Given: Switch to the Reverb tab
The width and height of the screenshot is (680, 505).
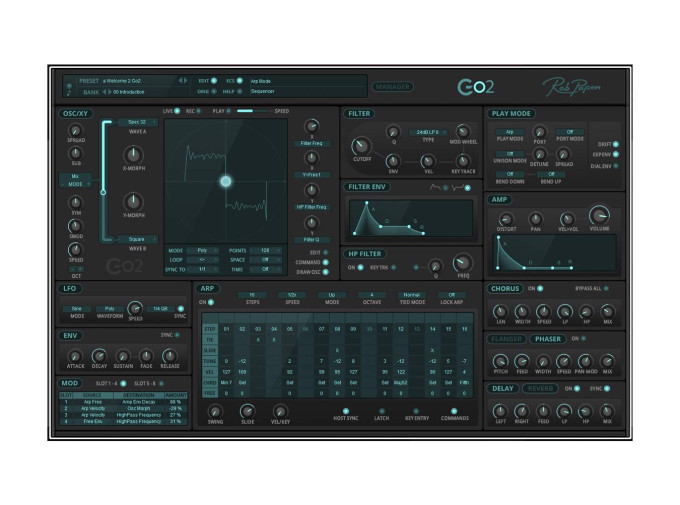Looking at the screenshot, I should (542, 388).
